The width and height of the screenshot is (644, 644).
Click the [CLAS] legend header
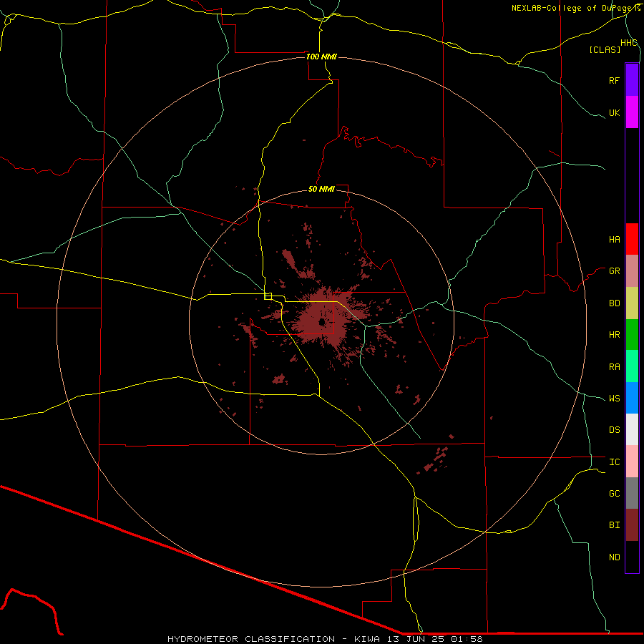coord(605,49)
